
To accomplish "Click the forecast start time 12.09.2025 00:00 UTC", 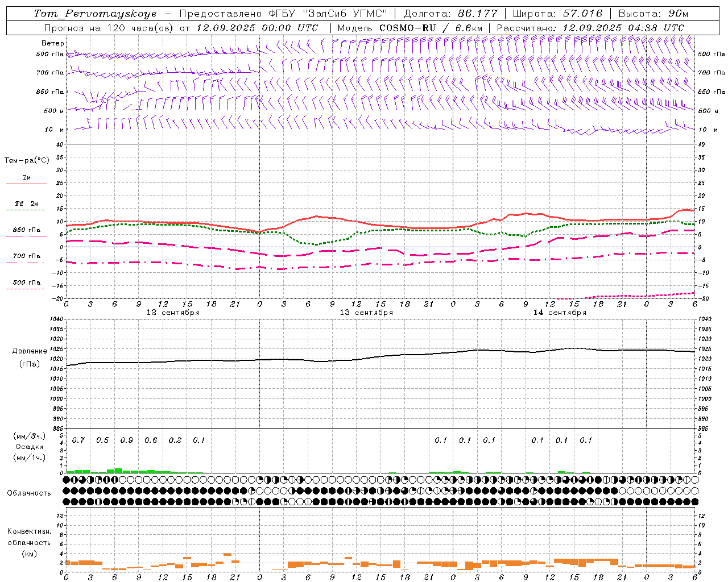I will [x=257, y=28].
